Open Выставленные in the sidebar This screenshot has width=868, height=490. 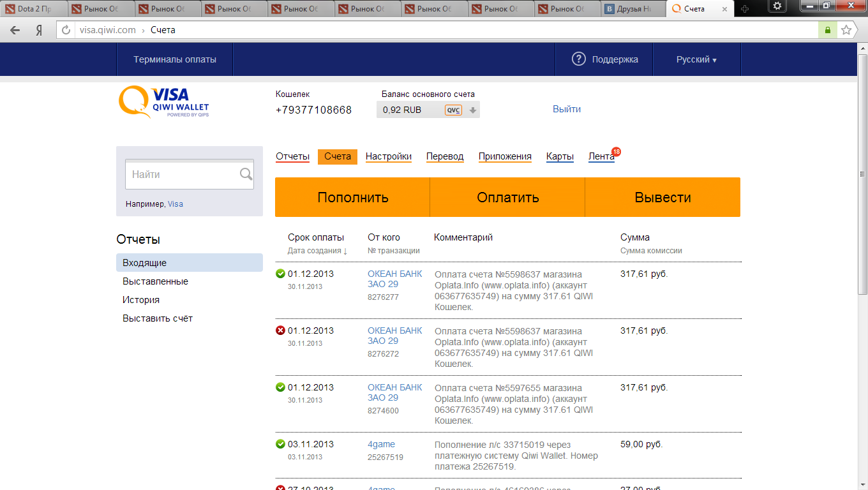pos(155,281)
